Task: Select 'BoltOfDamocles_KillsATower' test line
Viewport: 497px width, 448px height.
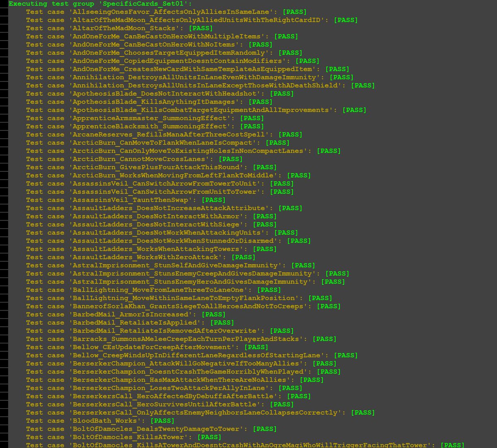Action: 124,437
